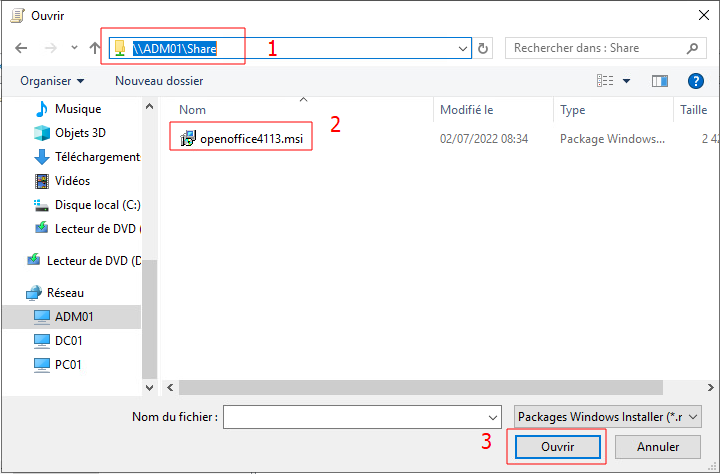
Task: Click the Nom du fichier input field
Action: (x=355, y=416)
